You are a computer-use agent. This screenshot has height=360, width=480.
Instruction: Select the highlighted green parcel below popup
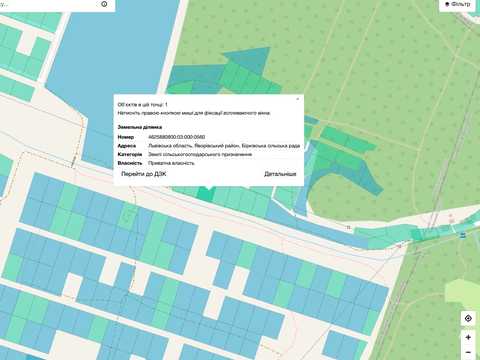pyautogui.click(x=206, y=194)
